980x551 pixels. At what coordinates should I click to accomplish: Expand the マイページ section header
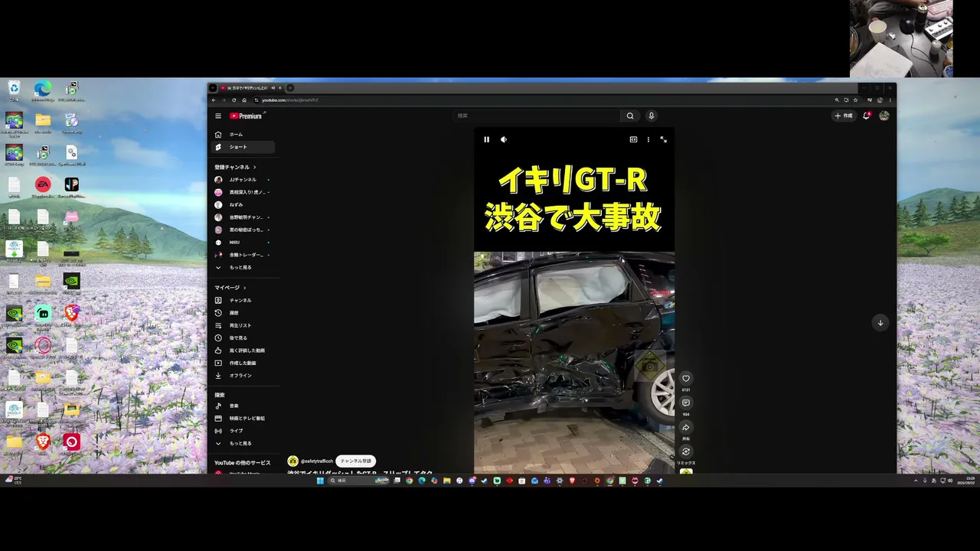tap(230, 288)
